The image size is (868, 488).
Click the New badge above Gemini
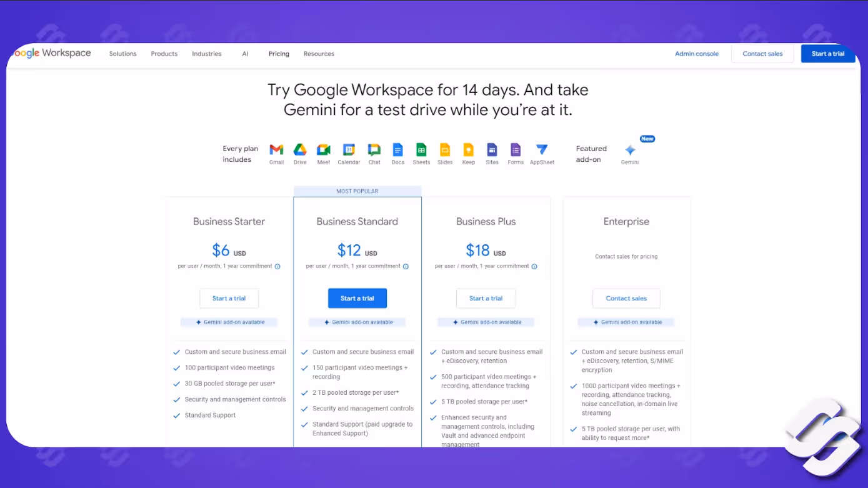[647, 139]
